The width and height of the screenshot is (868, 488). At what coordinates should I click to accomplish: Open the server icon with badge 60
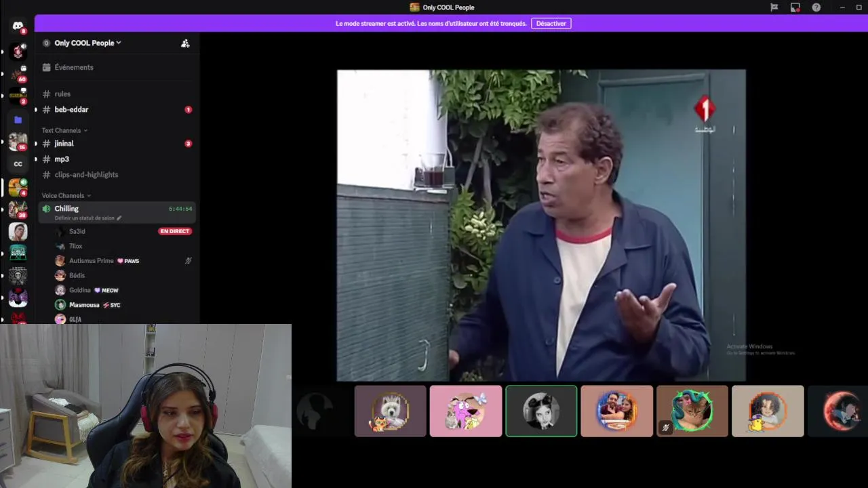pyautogui.click(x=18, y=73)
